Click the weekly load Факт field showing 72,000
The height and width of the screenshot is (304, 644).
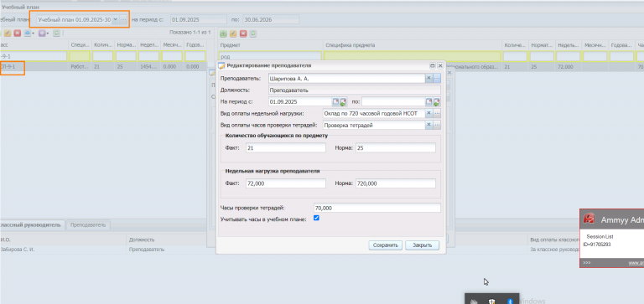click(286, 183)
